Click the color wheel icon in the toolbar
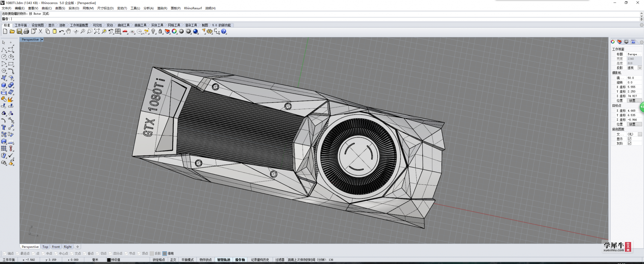 pyautogui.click(x=174, y=31)
